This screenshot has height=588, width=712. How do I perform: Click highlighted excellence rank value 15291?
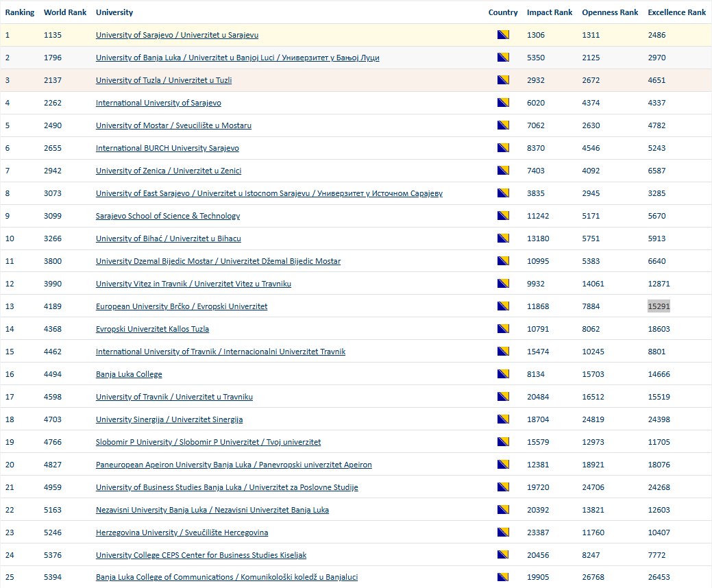(x=659, y=306)
